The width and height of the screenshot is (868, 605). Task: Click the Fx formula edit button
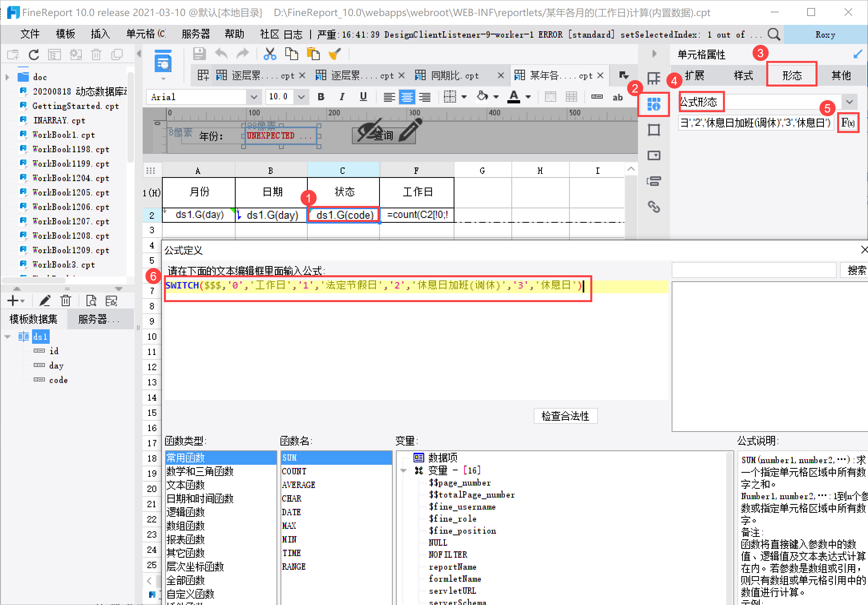848,123
